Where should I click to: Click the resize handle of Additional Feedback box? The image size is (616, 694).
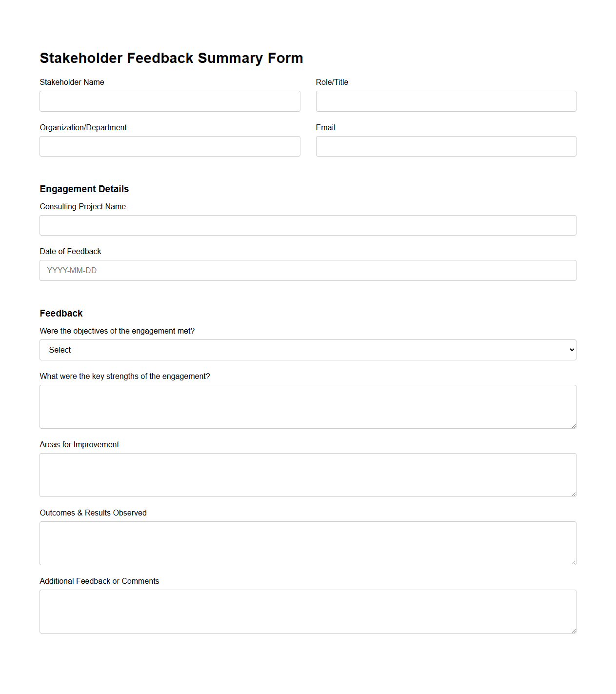pos(573,630)
